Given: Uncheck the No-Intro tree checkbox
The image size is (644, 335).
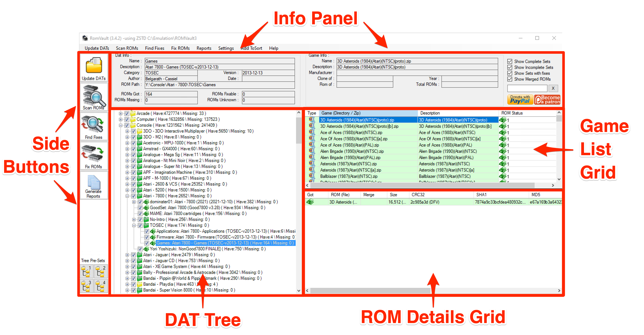Looking at the screenshot, I should pos(140,220).
